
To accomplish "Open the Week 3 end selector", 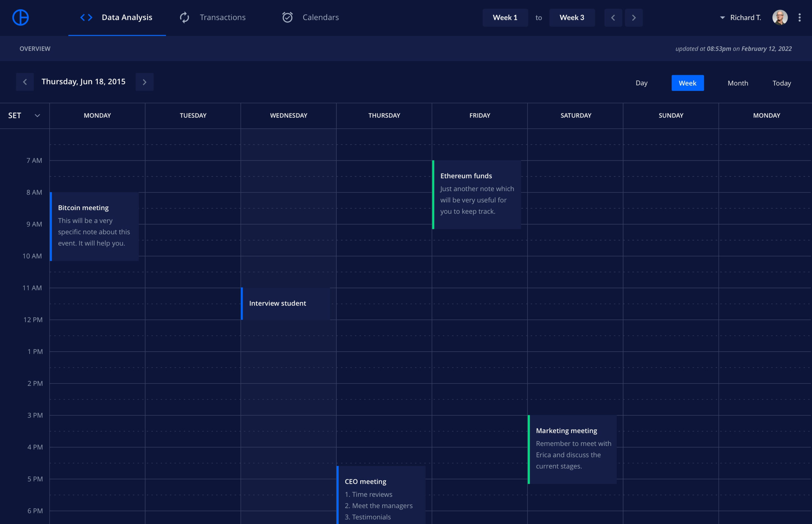I will click(572, 18).
